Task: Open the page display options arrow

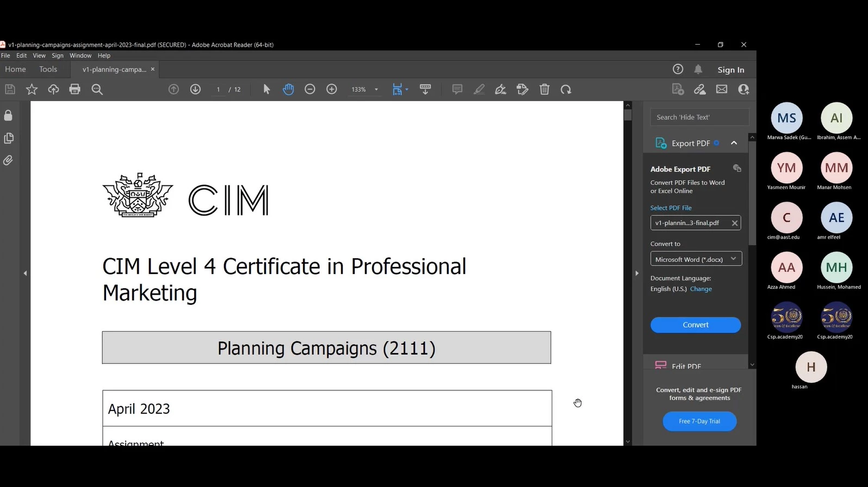Action: pos(407,89)
